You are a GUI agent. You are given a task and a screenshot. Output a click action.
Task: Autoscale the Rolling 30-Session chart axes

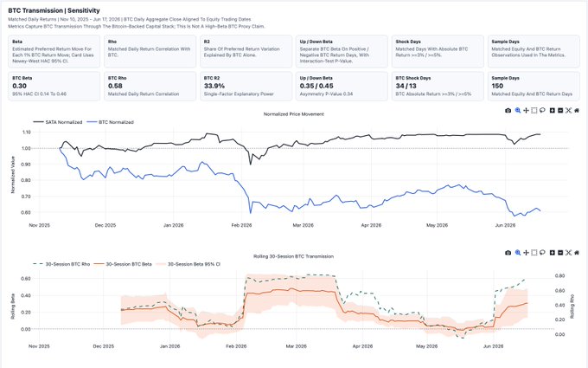pos(568,253)
